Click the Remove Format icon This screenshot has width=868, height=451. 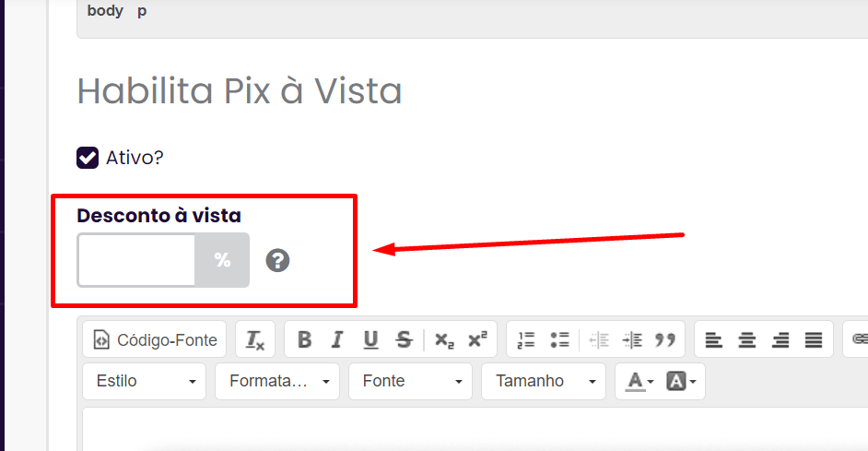click(x=255, y=339)
